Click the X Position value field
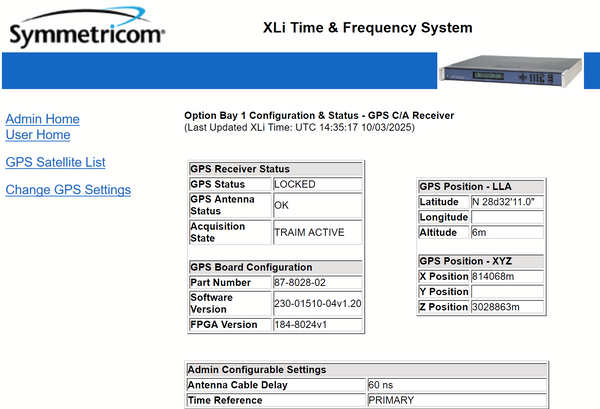 507,276
